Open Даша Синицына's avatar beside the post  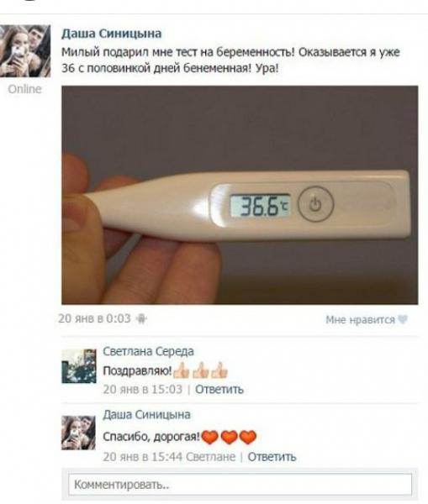(25, 50)
